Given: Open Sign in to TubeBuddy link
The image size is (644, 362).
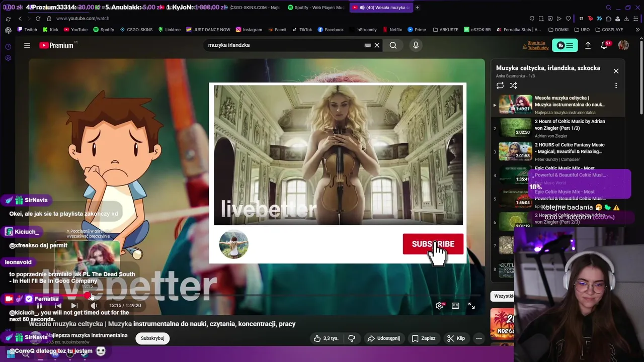Looking at the screenshot, I should [538, 45].
